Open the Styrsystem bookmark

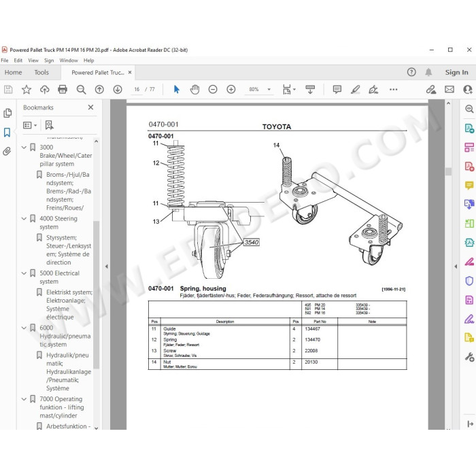(68, 250)
